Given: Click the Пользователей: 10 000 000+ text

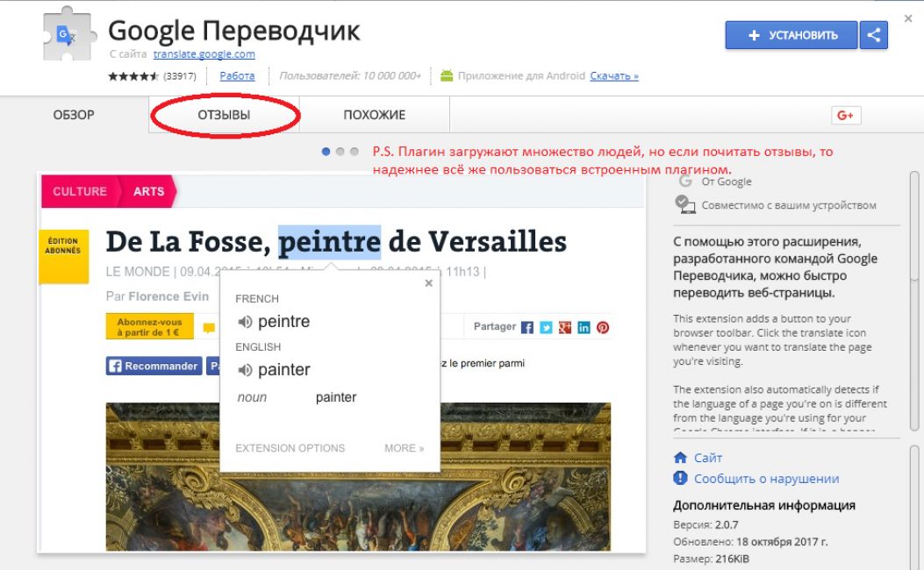Looking at the screenshot, I should point(350,76).
